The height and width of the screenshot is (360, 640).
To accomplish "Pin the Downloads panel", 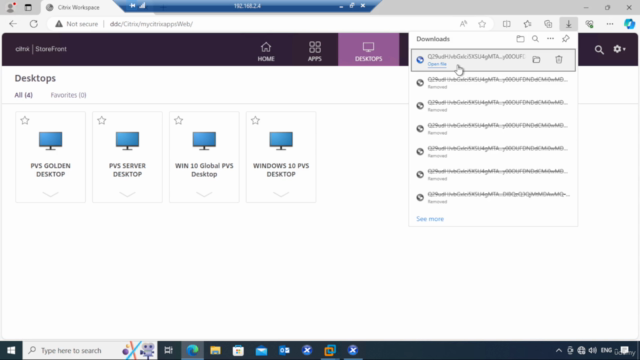I will coord(565,39).
